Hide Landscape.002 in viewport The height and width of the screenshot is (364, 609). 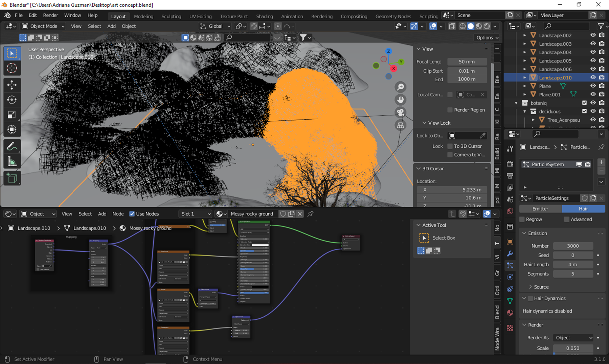click(x=593, y=35)
